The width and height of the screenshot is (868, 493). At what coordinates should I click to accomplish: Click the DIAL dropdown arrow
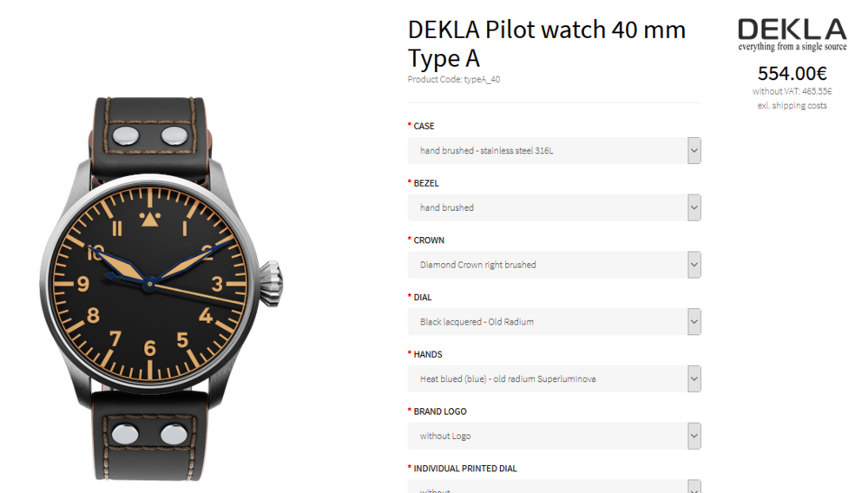694,322
